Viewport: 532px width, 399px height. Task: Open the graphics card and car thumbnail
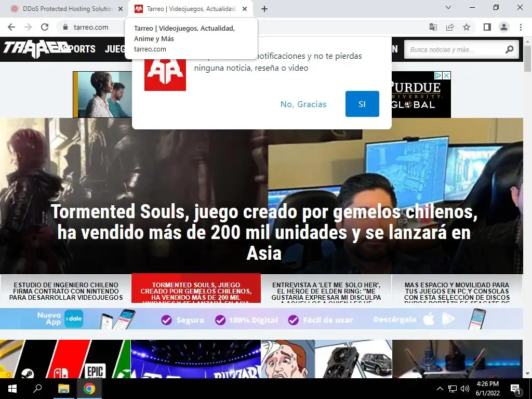[353, 359]
